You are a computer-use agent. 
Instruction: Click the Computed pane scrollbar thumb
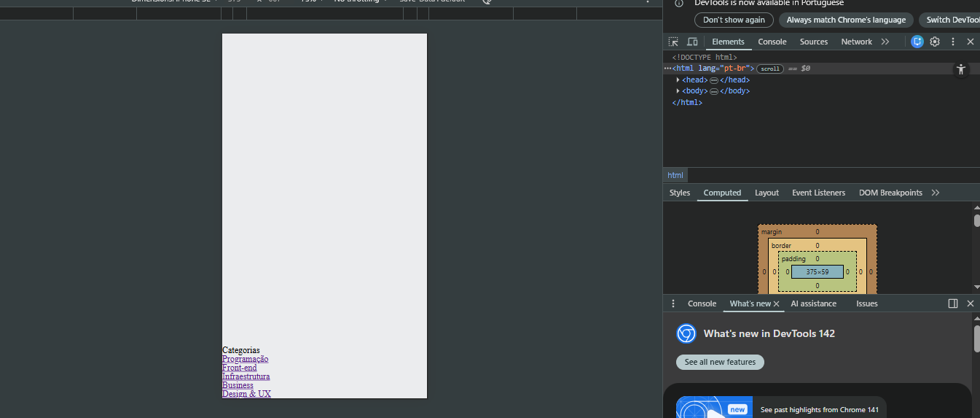tap(976, 220)
